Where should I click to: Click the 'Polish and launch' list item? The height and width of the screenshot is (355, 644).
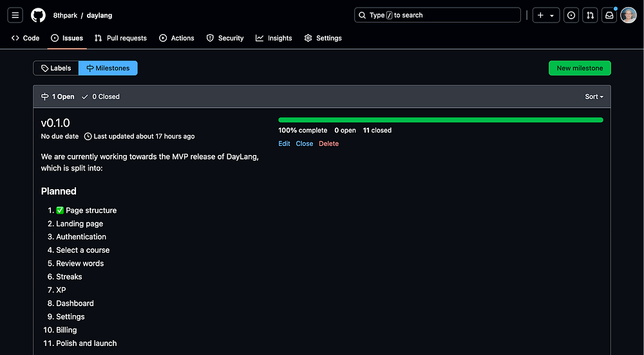86,343
